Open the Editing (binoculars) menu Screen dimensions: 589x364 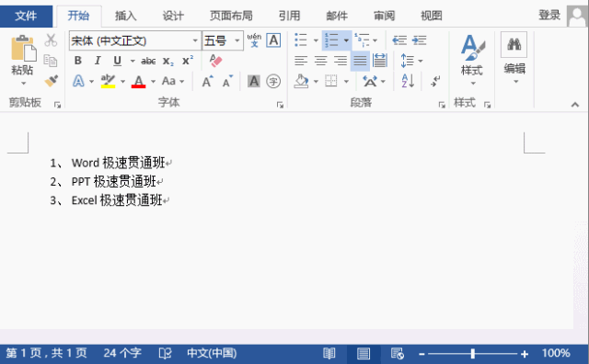514,57
